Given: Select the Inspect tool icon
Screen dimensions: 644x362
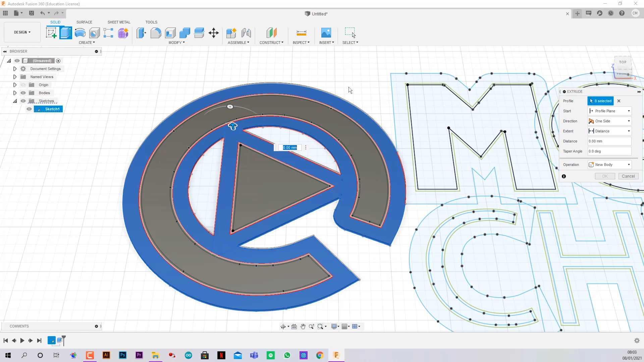Looking at the screenshot, I should [x=301, y=33].
